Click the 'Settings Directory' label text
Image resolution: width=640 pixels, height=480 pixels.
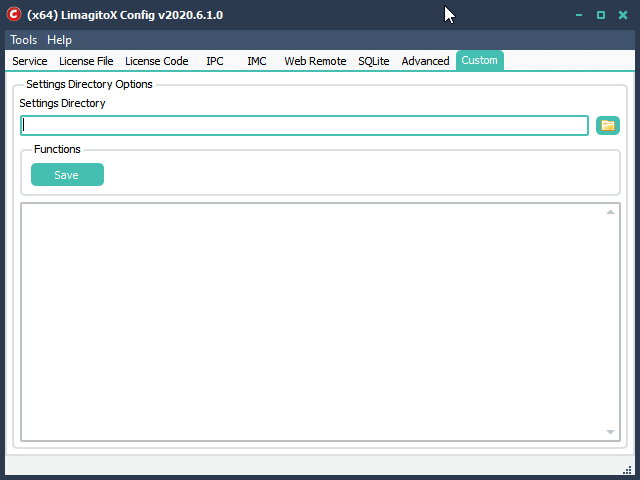pos(62,103)
